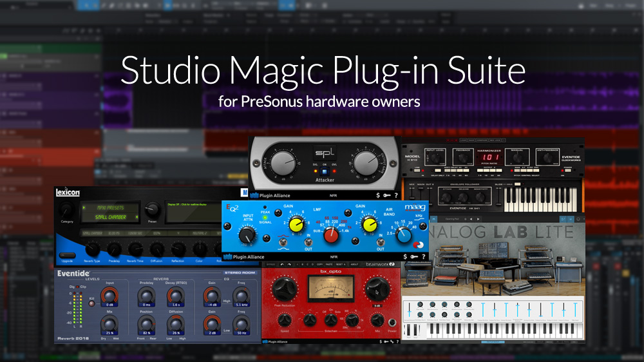The height and width of the screenshot is (362, 644).
Task: Click the Harmonizer pitch ratio display 1.01
Action: (490, 157)
